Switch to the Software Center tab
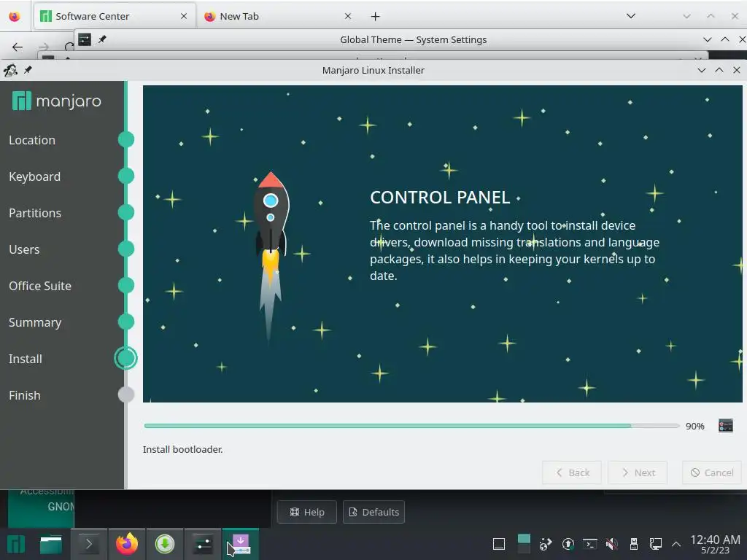 click(115, 16)
